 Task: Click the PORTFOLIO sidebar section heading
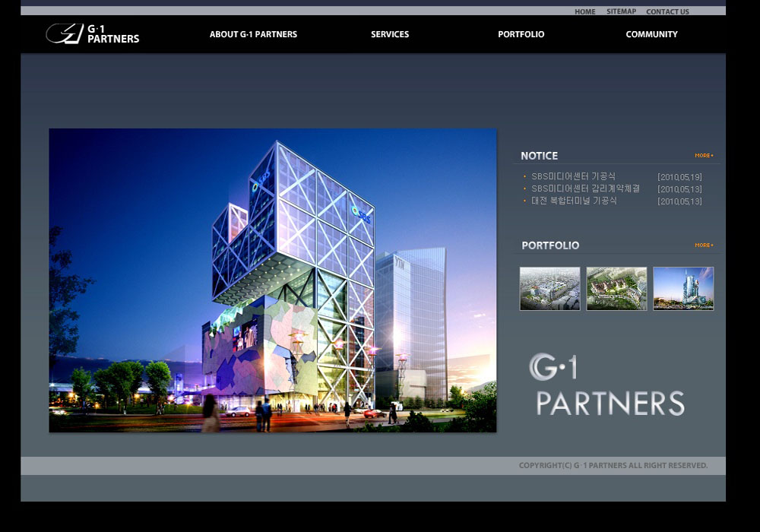click(550, 245)
